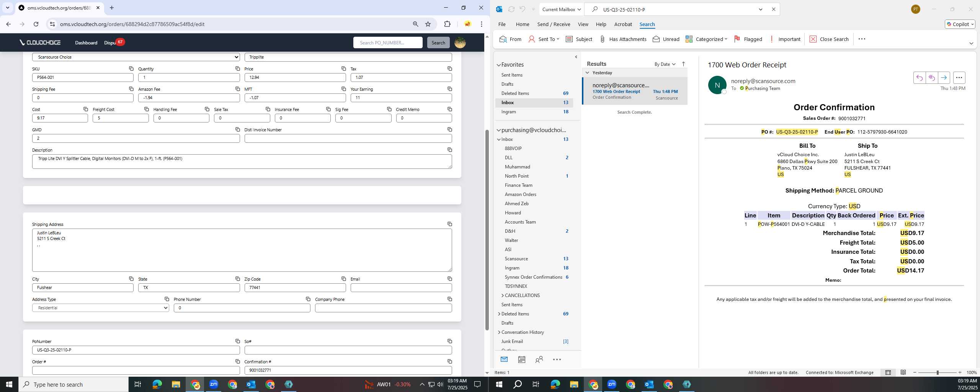Open the Send / Receive tab

click(x=554, y=24)
